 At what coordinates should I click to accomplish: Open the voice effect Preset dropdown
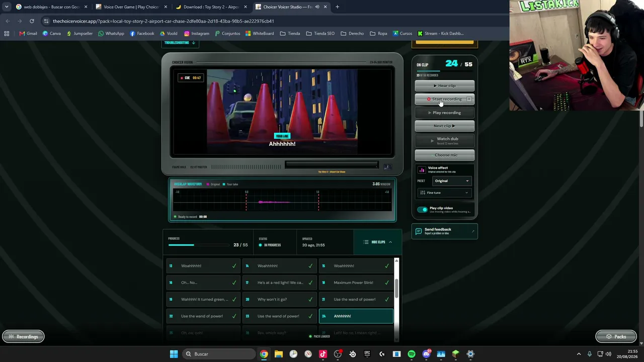[452, 181]
